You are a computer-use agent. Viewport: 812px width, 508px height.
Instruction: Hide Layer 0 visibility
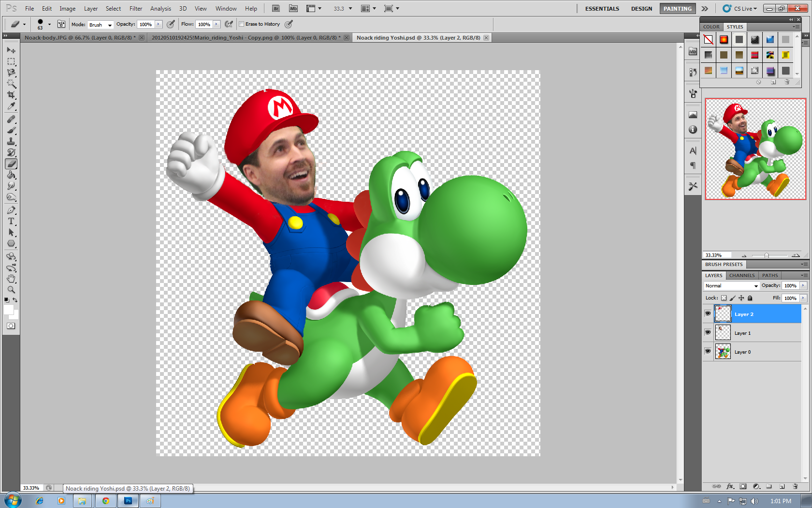pyautogui.click(x=708, y=351)
